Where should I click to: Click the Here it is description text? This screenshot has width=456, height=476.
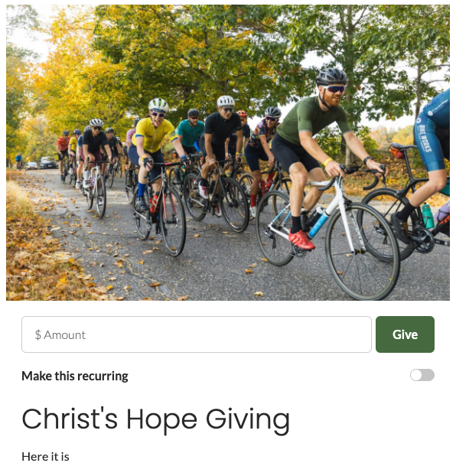pos(45,457)
